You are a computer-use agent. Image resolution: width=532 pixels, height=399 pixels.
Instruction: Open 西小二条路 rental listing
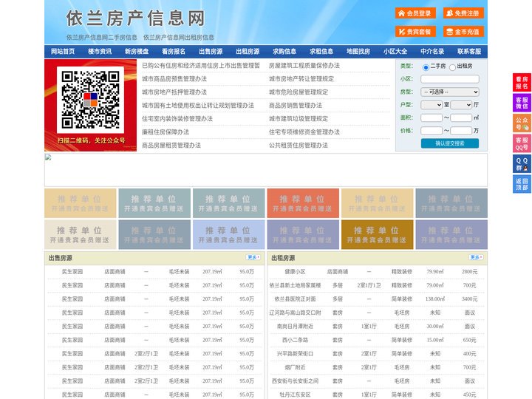click(295, 340)
